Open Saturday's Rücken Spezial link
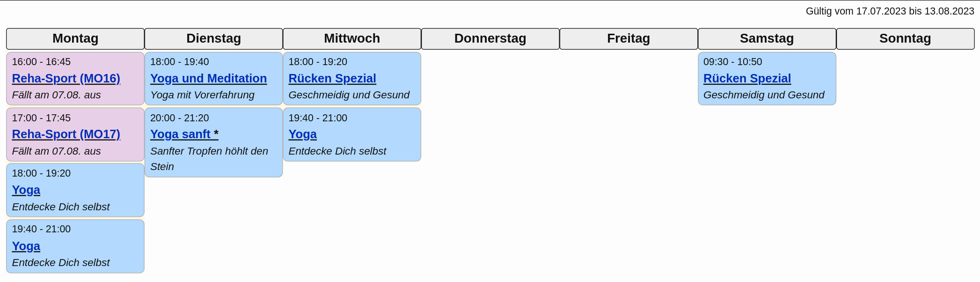 (x=747, y=78)
